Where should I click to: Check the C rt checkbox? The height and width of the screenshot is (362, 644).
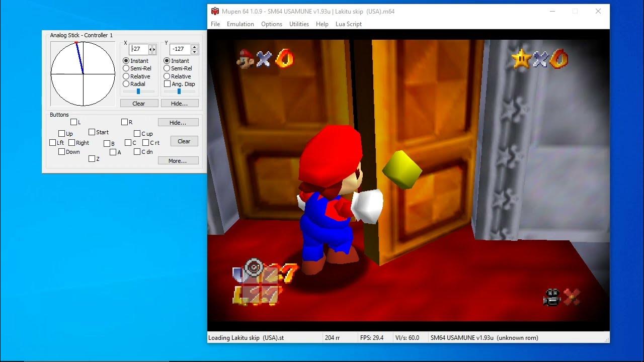146,143
